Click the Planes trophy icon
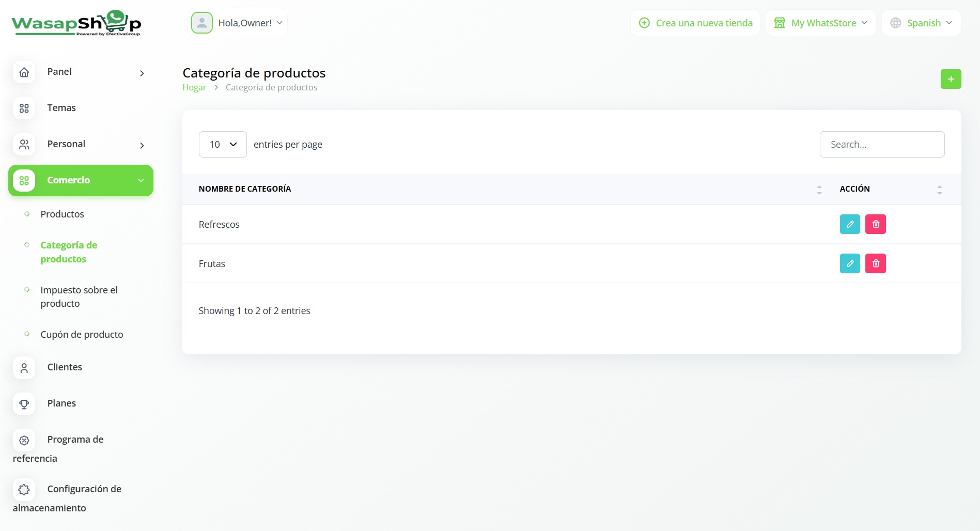Image resolution: width=980 pixels, height=531 pixels. pyautogui.click(x=24, y=404)
